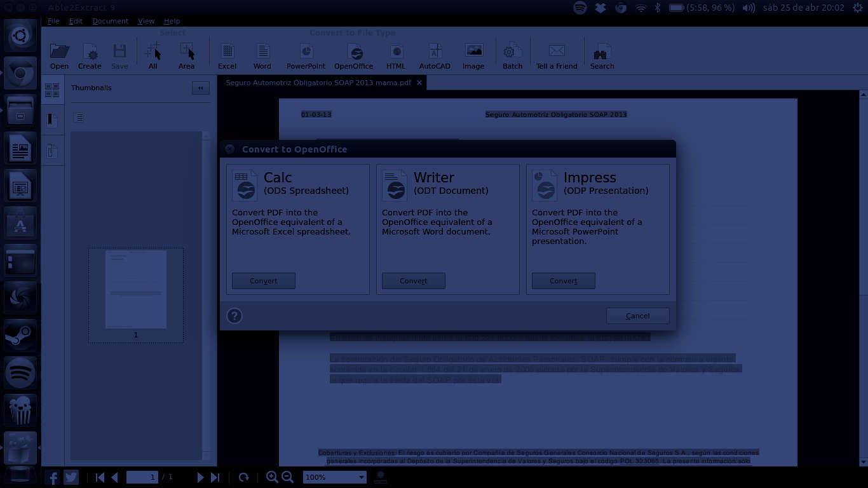The width and height of the screenshot is (868, 488).
Task: Select the AutoCAD conversion icon
Action: (x=435, y=56)
